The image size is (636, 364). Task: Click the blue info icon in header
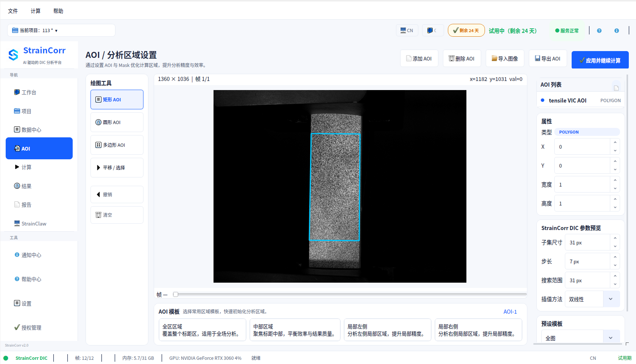point(617,31)
